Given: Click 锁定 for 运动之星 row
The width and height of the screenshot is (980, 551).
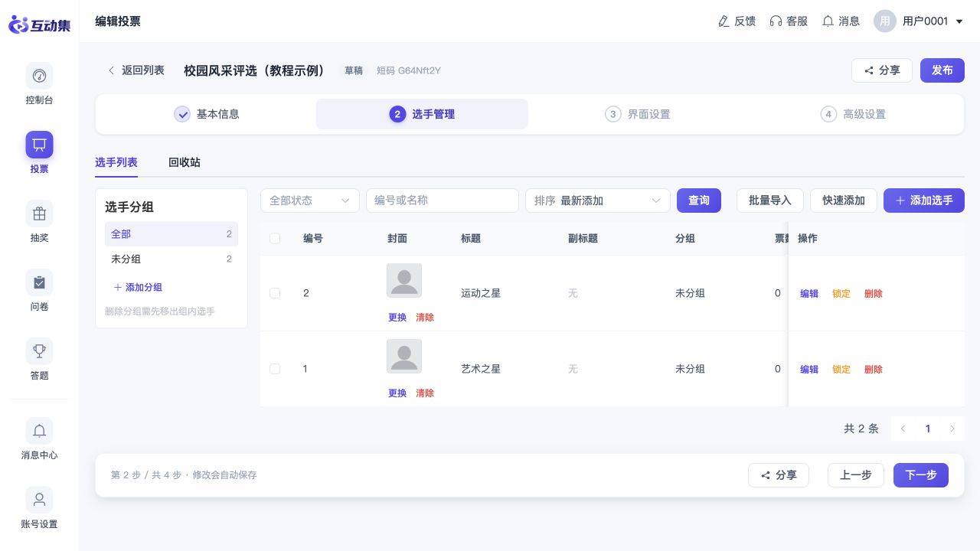Looking at the screenshot, I should click(841, 294).
